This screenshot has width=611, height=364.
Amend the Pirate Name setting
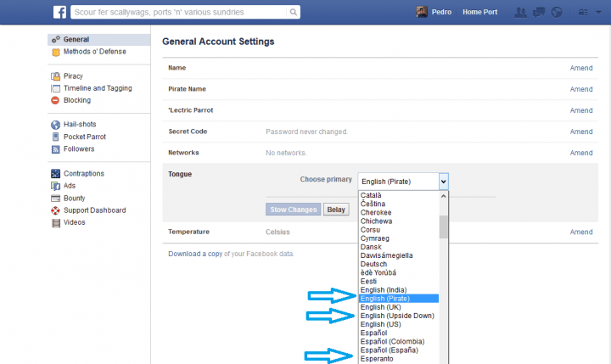pyautogui.click(x=581, y=89)
